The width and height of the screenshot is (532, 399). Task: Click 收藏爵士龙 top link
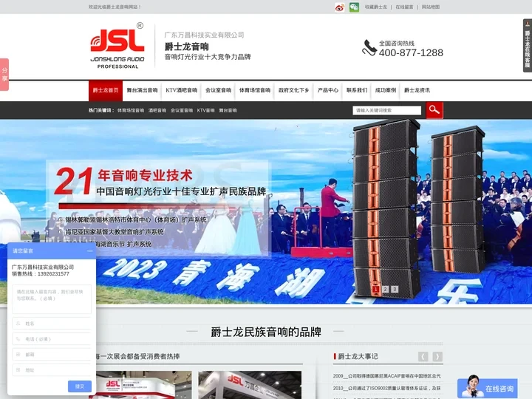375,7
